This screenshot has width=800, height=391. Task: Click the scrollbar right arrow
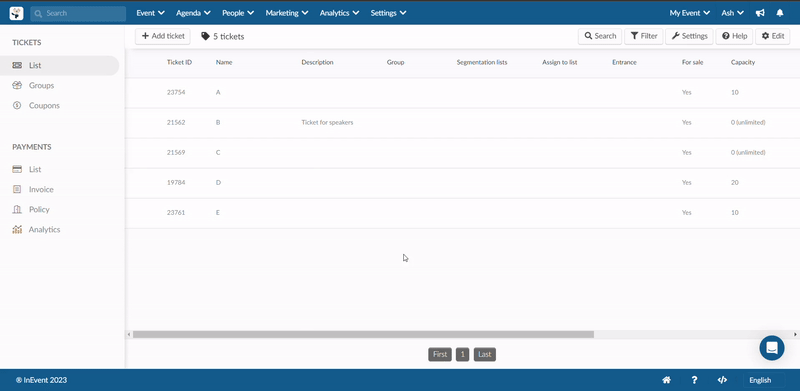coord(795,334)
